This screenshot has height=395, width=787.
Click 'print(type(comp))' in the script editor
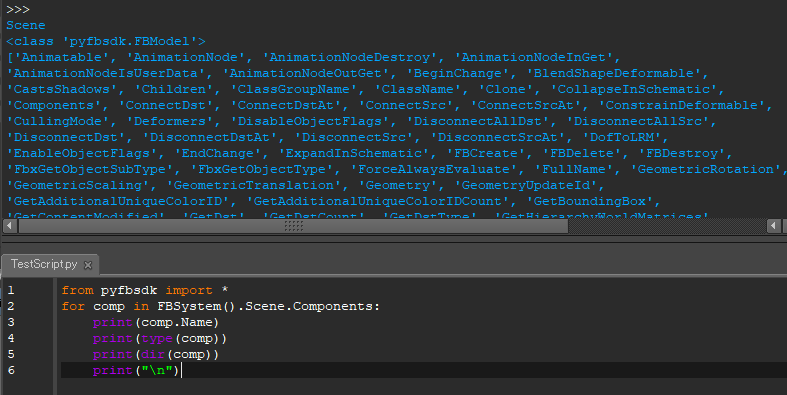point(160,338)
